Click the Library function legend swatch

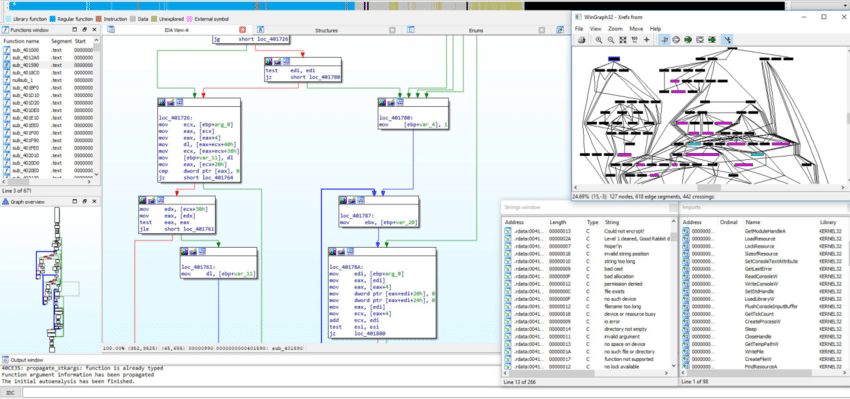tap(8, 19)
